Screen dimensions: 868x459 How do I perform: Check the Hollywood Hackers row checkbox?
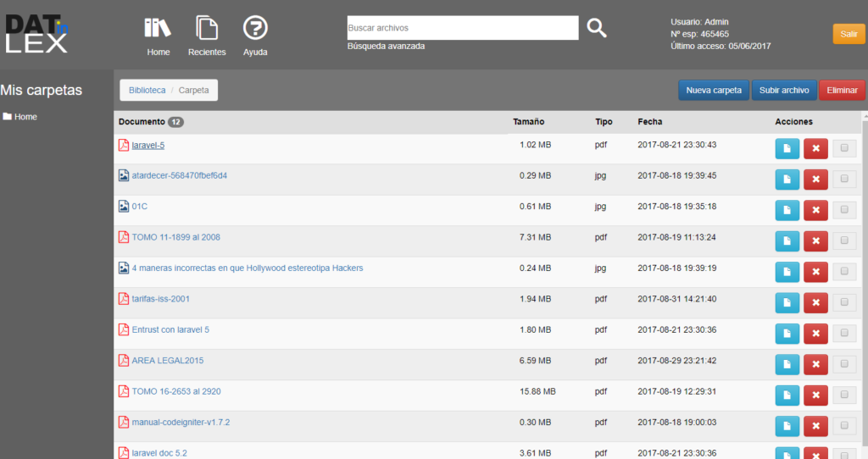click(x=844, y=271)
